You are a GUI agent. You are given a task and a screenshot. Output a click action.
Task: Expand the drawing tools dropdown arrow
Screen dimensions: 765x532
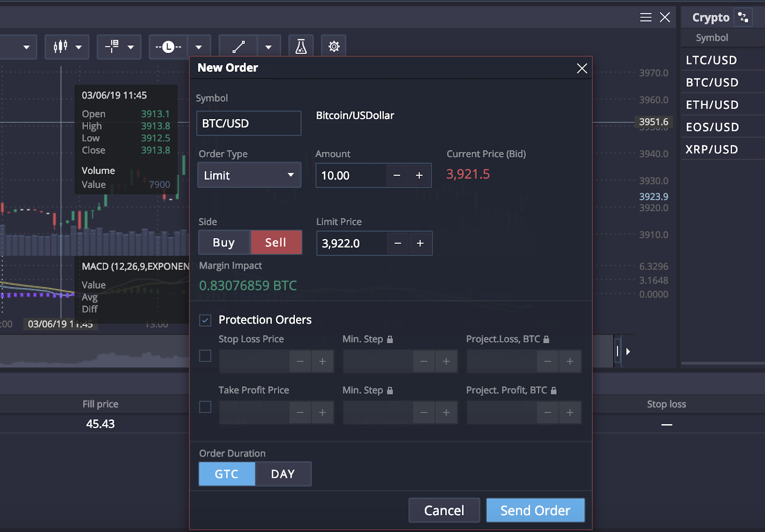coord(269,47)
